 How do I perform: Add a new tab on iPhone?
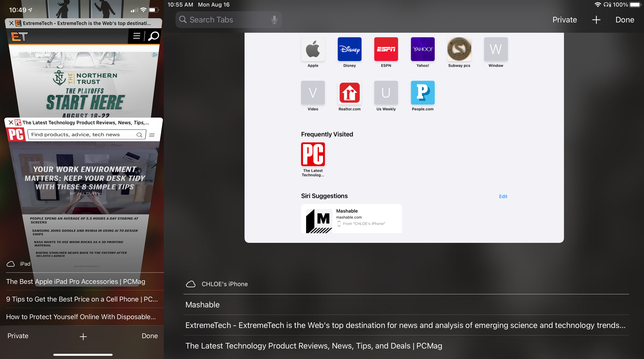83,336
